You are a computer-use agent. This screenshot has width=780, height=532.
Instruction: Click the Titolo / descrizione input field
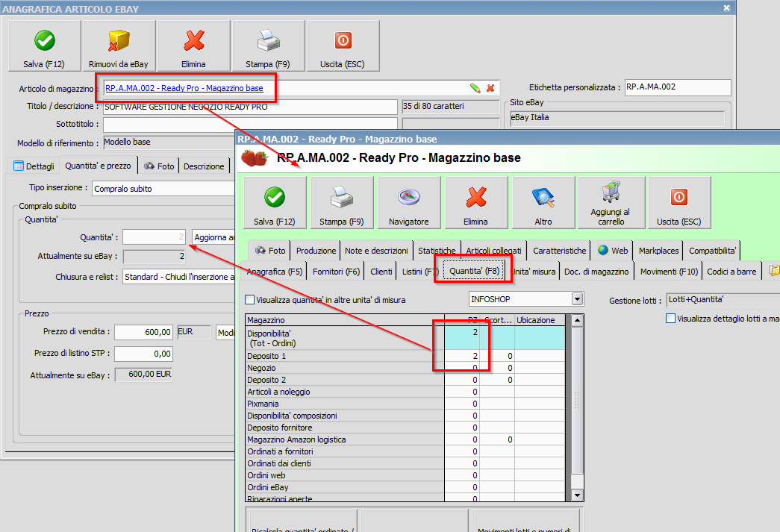(250, 107)
